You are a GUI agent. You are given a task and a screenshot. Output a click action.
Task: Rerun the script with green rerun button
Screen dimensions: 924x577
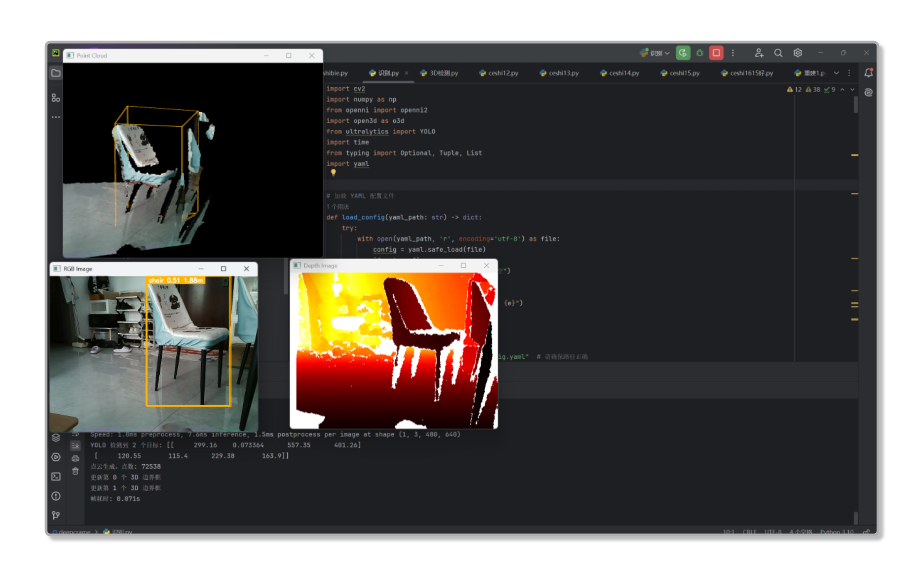tap(682, 53)
